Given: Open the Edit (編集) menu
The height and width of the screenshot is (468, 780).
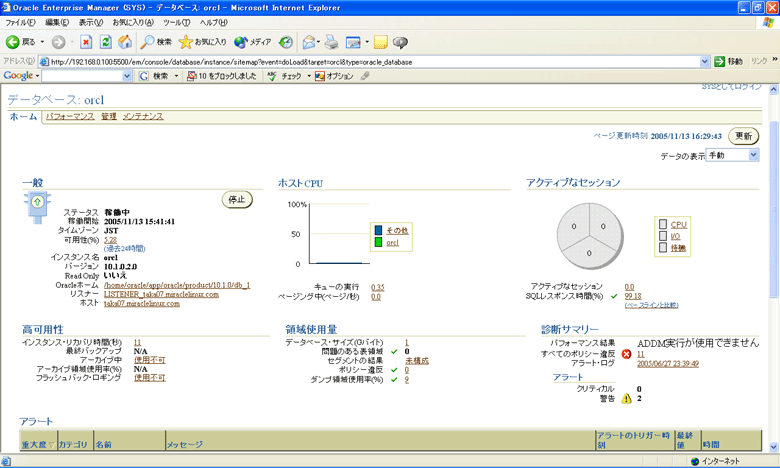Looking at the screenshot, I should click(57, 22).
